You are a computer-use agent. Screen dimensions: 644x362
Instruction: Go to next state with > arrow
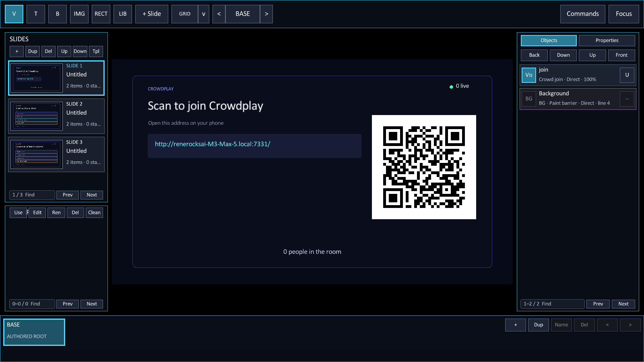click(266, 14)
